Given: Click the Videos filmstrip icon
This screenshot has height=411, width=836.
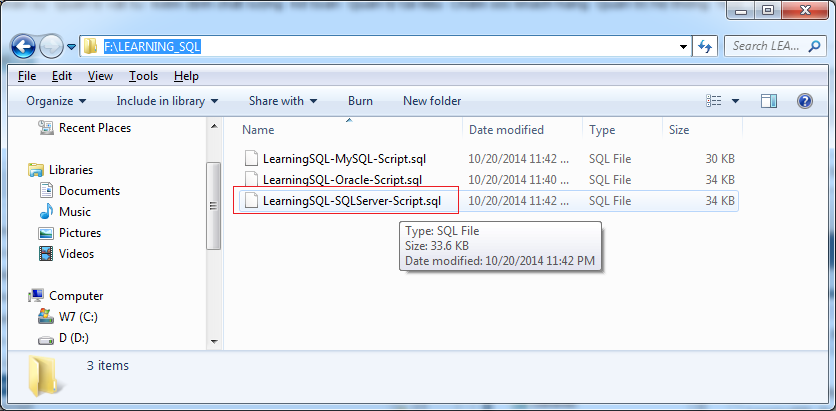Looking at the screenshot, I should coord(46,254).
